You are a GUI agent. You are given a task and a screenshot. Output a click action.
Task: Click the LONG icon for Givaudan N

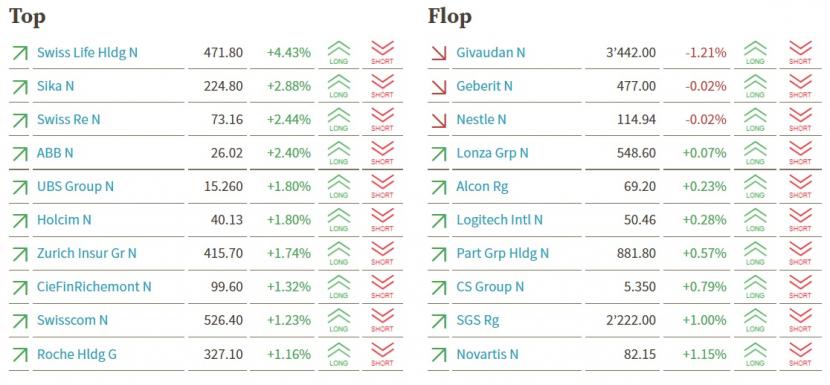[755, 53]
